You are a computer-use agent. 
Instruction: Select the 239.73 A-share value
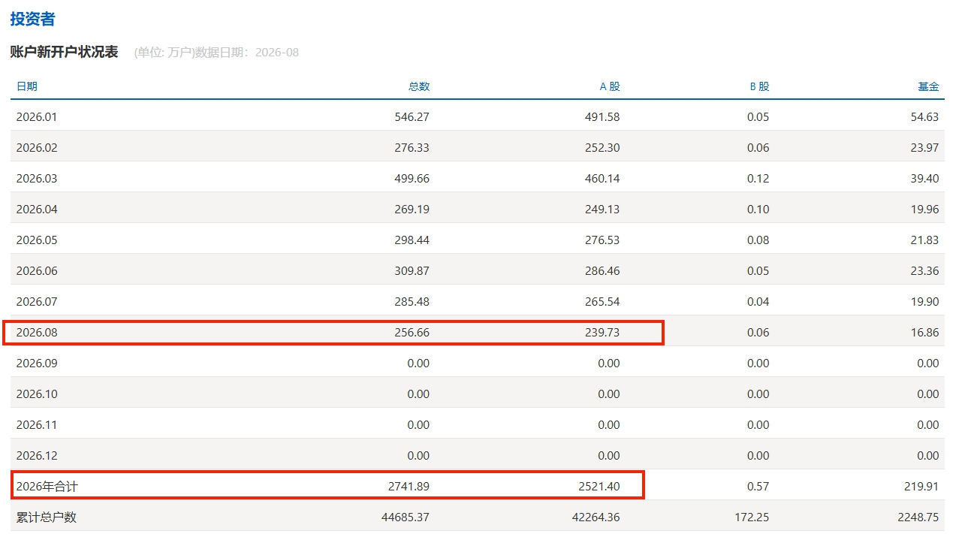[x=602, y=333]
